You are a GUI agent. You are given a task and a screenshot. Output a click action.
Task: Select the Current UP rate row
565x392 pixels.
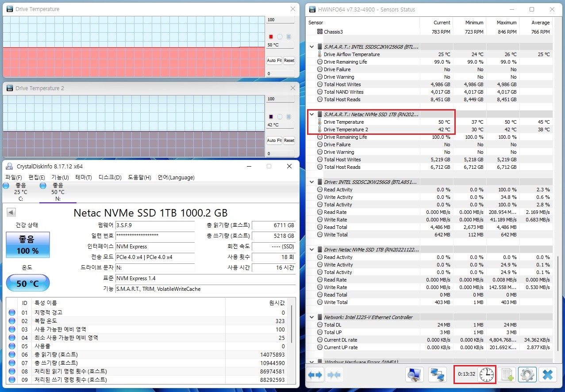click(x=430, y=347)
